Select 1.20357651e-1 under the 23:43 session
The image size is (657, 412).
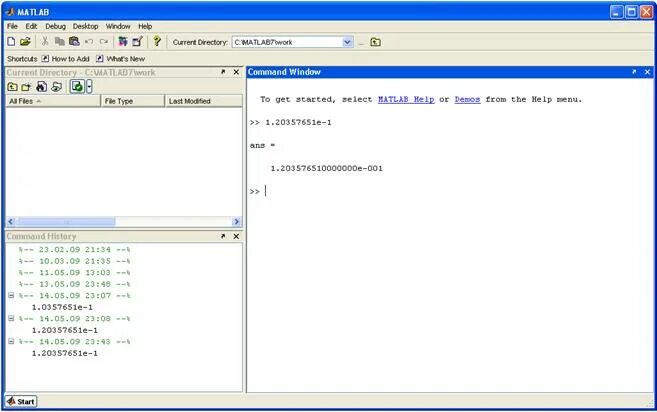click(x=65, y=353)
